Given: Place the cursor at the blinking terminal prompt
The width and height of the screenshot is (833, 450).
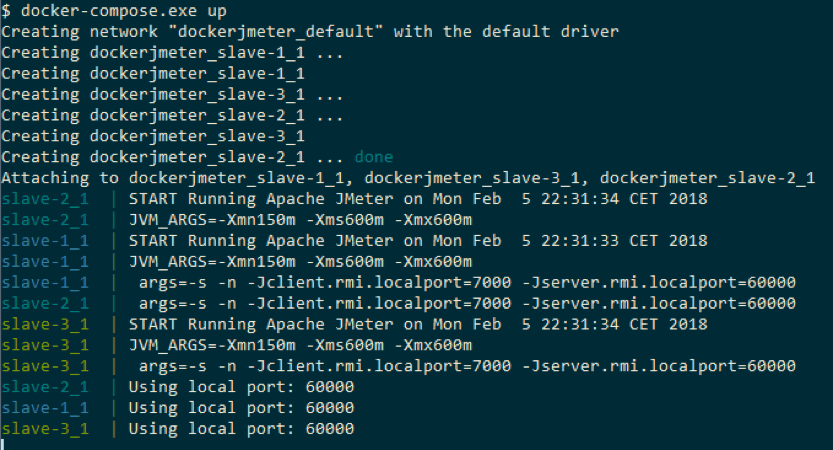Looking at the screenshot, I should pyautogui.click(x=3, y=444).
